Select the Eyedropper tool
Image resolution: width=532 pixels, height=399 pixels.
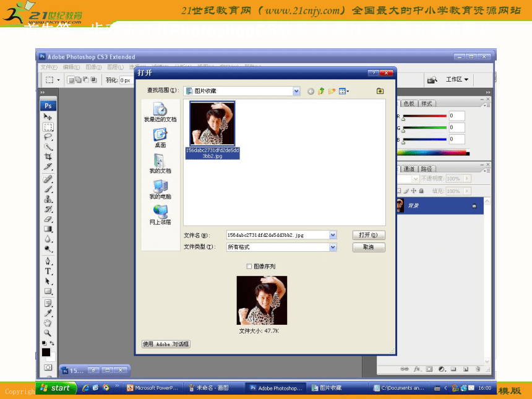48,313
